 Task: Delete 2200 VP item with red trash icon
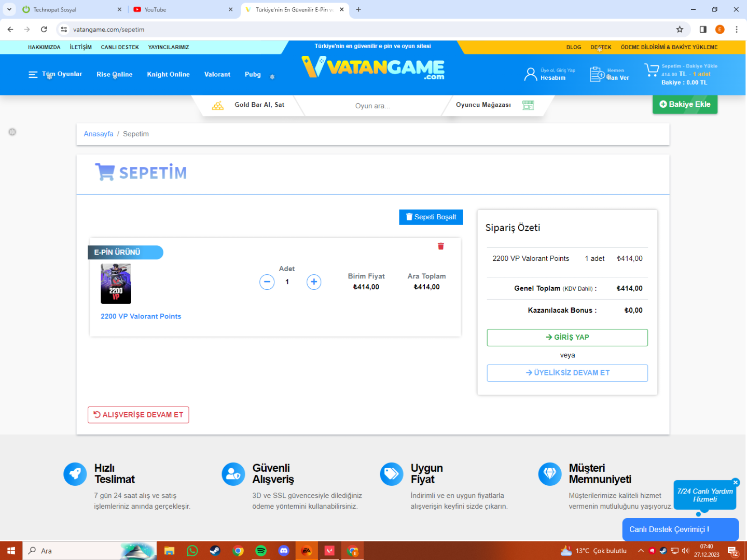click(x=441, y=246)
